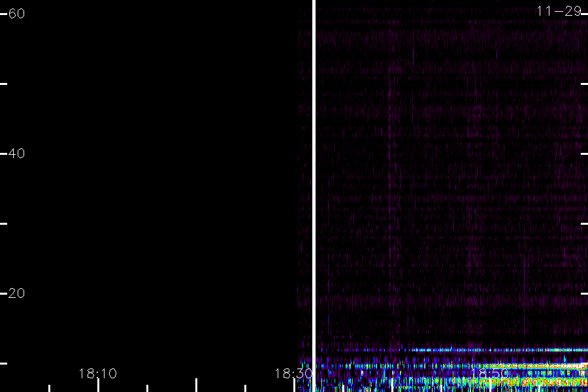Click the 18:10 time axis label
Viewport: 588px width, 392px height.
click(x=97, y=374)
